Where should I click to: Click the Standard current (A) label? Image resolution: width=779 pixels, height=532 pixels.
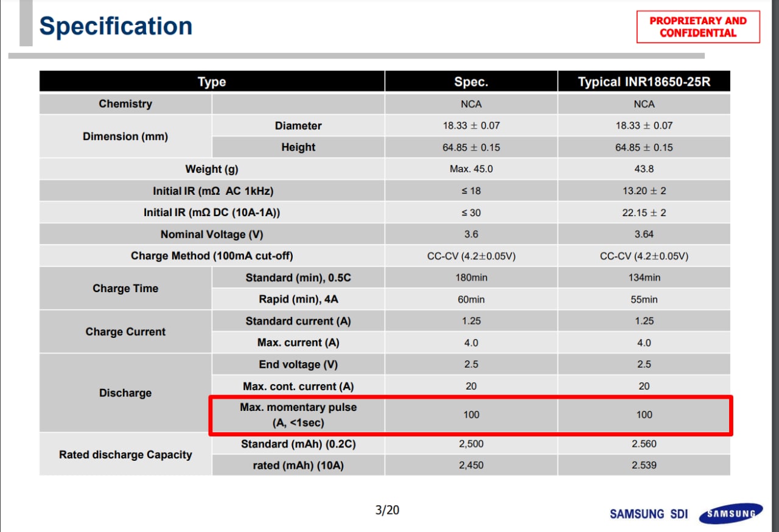(298, 321)
